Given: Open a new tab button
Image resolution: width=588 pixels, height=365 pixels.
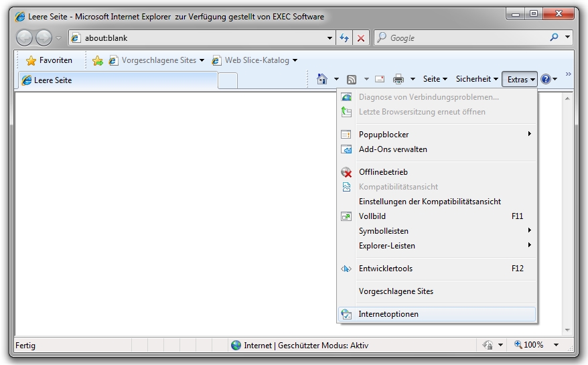Looking at the screenshot, I should 228,80.
